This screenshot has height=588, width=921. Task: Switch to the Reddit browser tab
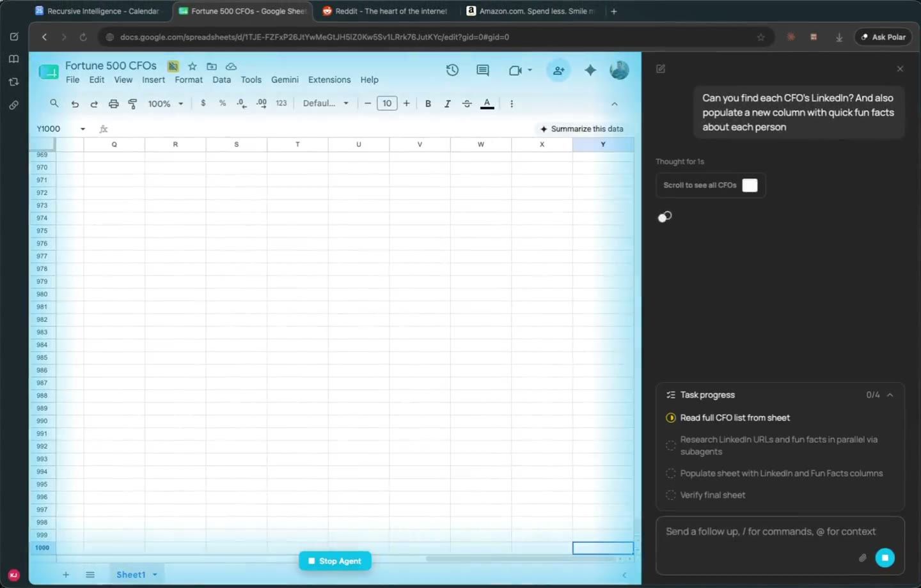pos(384,11)
